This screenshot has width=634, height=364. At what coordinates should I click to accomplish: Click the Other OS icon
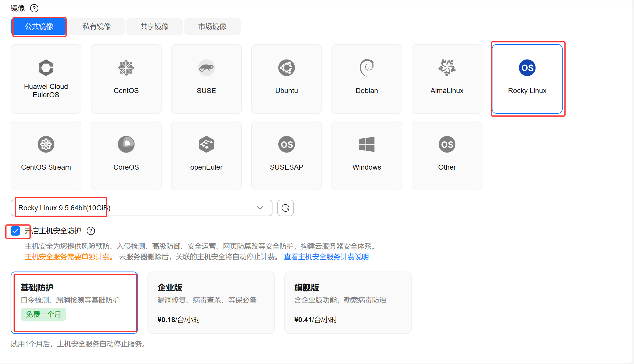click(x=447, y=144)
